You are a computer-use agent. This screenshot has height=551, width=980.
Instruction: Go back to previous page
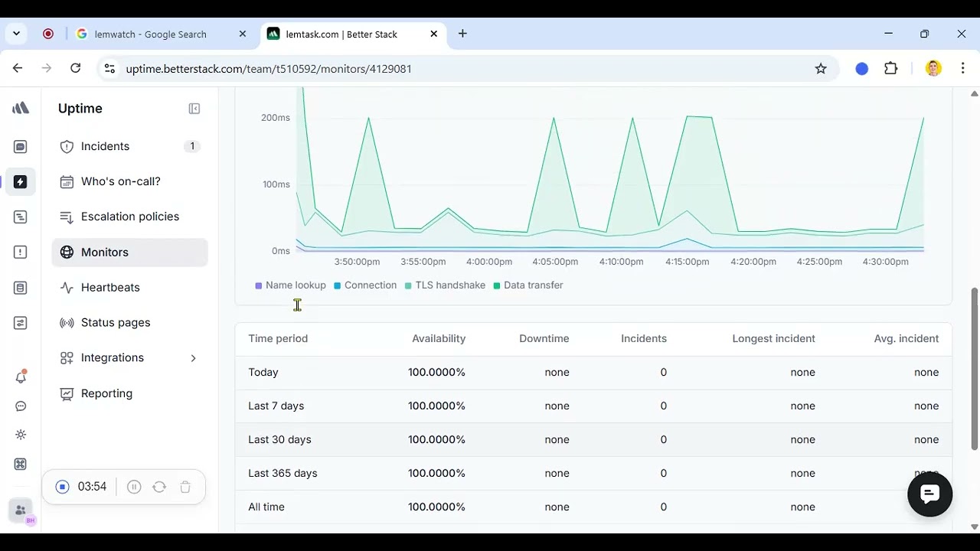(18, 68)
